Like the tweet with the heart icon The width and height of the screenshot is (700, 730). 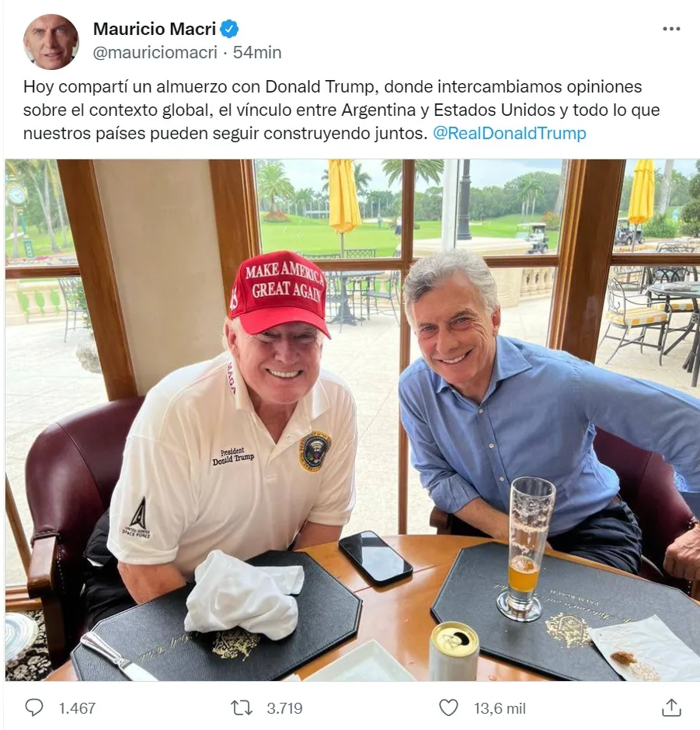tap(448, 708)
